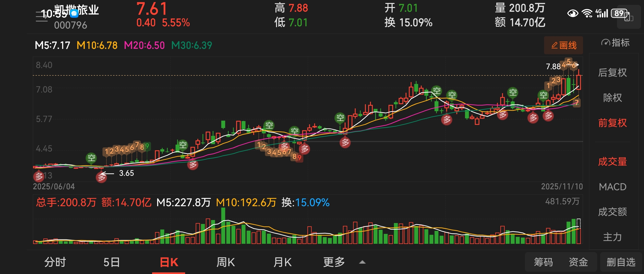Open the 指标 indicator gauge settings
This screenshot has height=274, width=644.
pyautogui.click(x=615, y=43)
